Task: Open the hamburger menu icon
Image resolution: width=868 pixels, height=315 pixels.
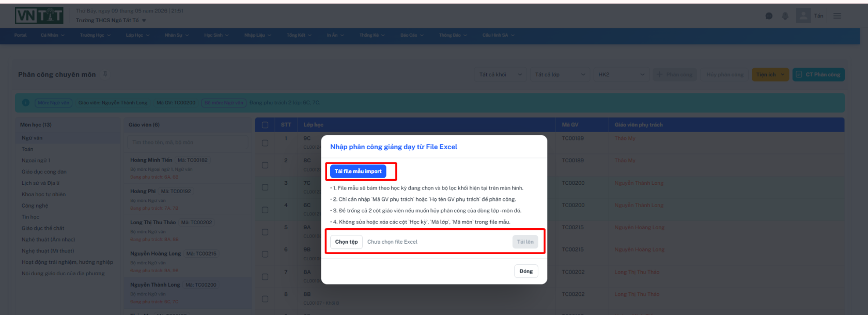Action: point(837,16)
